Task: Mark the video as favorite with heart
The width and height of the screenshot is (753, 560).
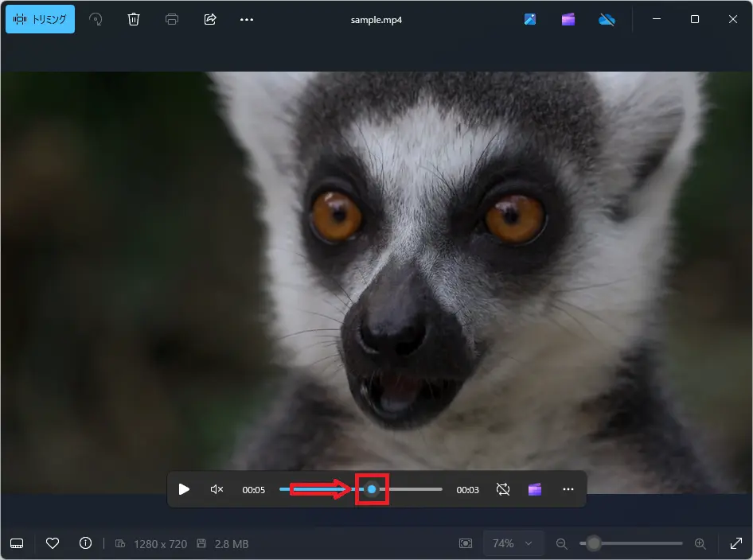Action: pos(53,543)
